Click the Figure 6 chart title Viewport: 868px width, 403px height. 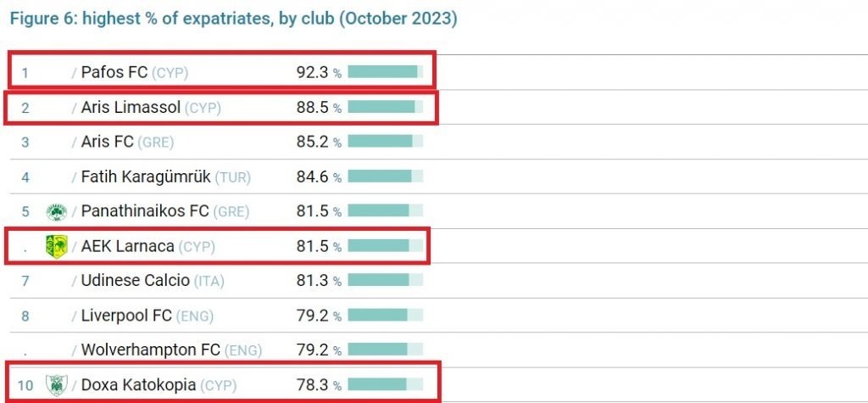(x=234, y=19)
